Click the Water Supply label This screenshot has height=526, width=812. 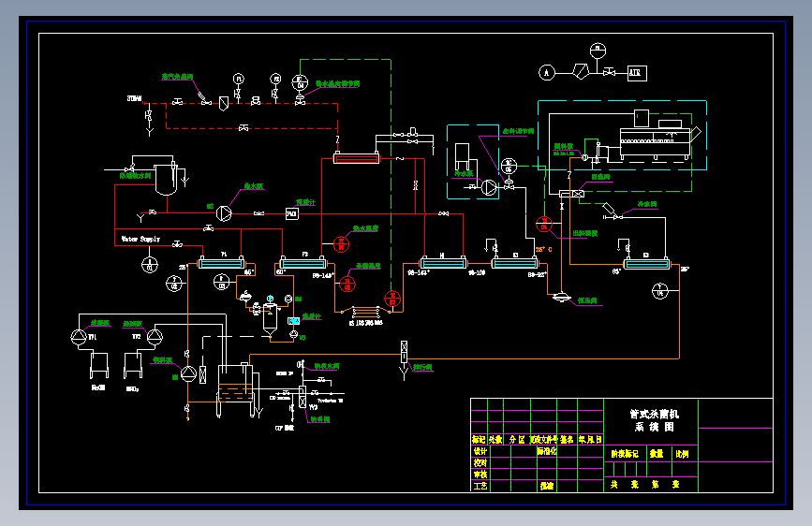click(x=140, y=239)
